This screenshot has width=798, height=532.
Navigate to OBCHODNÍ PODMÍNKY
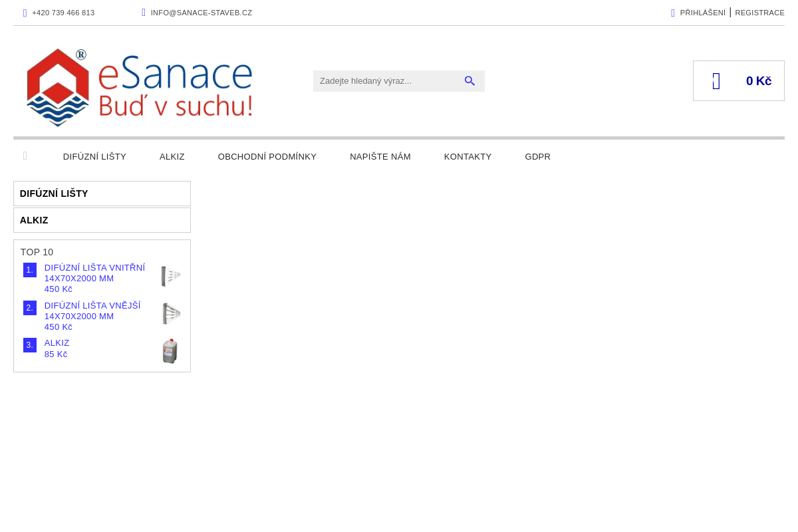click(267, 156)
